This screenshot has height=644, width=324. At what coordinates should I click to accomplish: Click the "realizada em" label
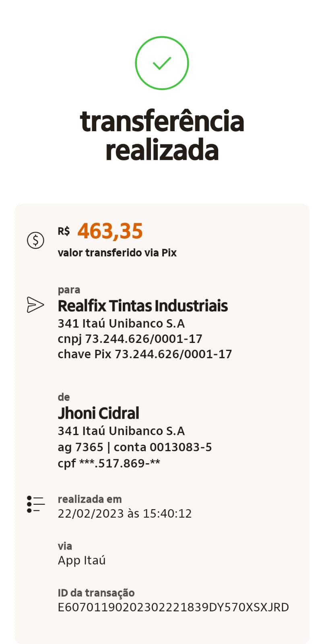coord(89,499)
